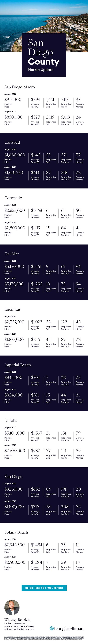Select the La Jolla section heading
Image resolution: width=88 pixels, height=644 pixels.
tap(11, 421)
